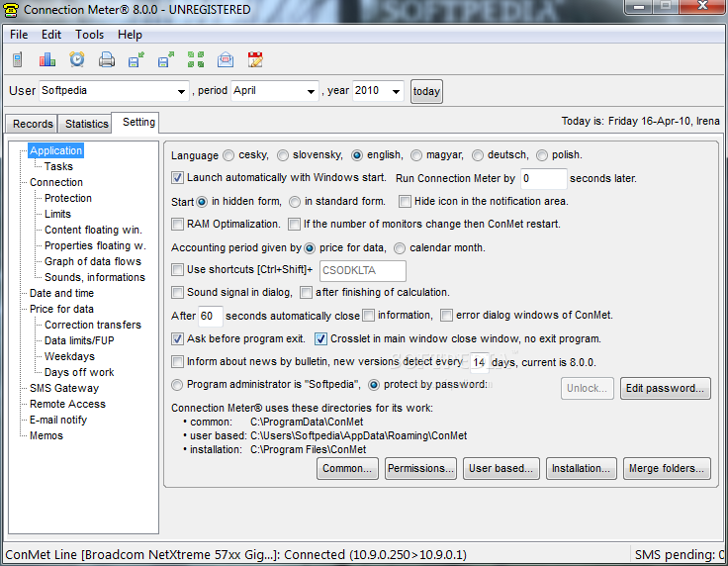
Task: Select E-mail notify tree item
Action: (x=58, y=420)
